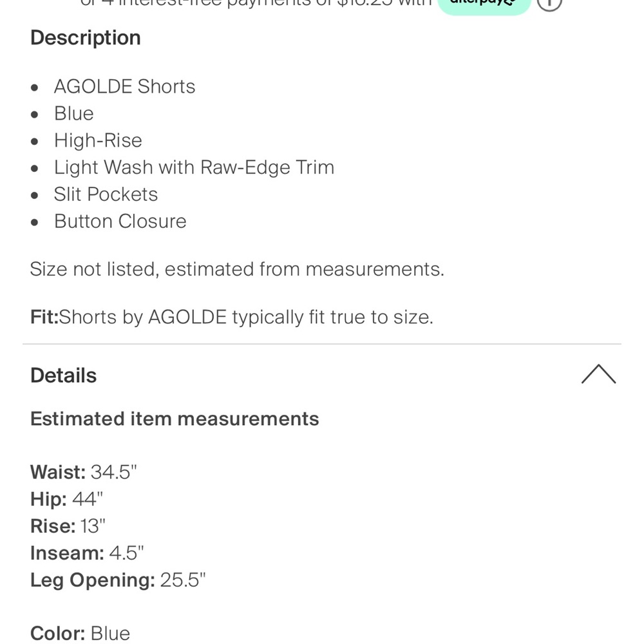Screen dimensions: 644x644
Task: Tap the Afterpay badge
Action: click(x=484, y=4)
